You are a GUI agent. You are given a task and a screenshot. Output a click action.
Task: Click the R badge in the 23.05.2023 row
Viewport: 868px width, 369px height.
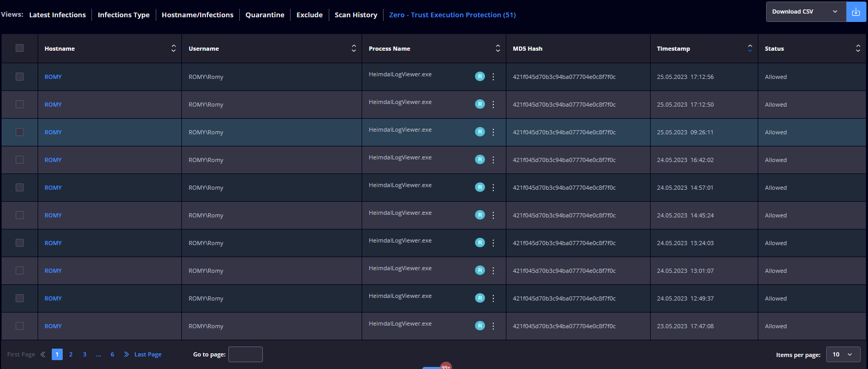pyautogui.click(x=480, y=326)
